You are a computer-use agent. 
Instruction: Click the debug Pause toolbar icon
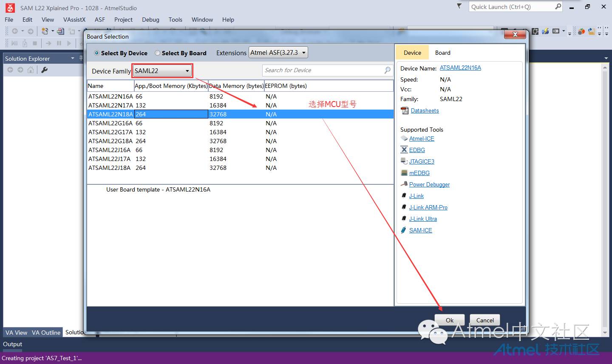coord(59,43)
